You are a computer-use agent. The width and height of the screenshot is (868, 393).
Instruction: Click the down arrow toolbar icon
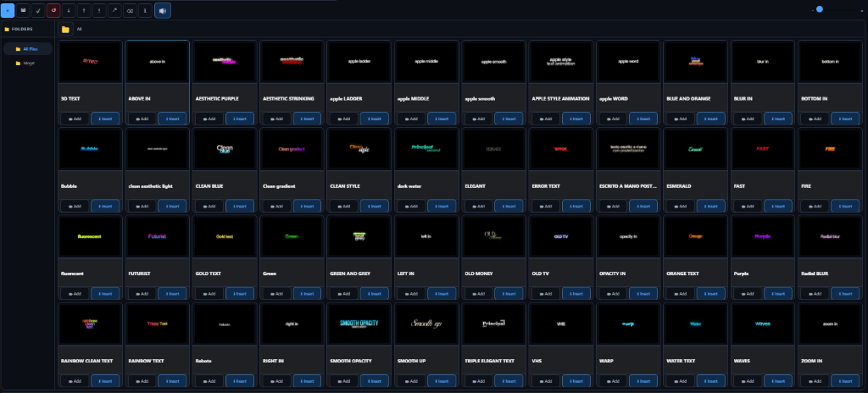(69, 10)
